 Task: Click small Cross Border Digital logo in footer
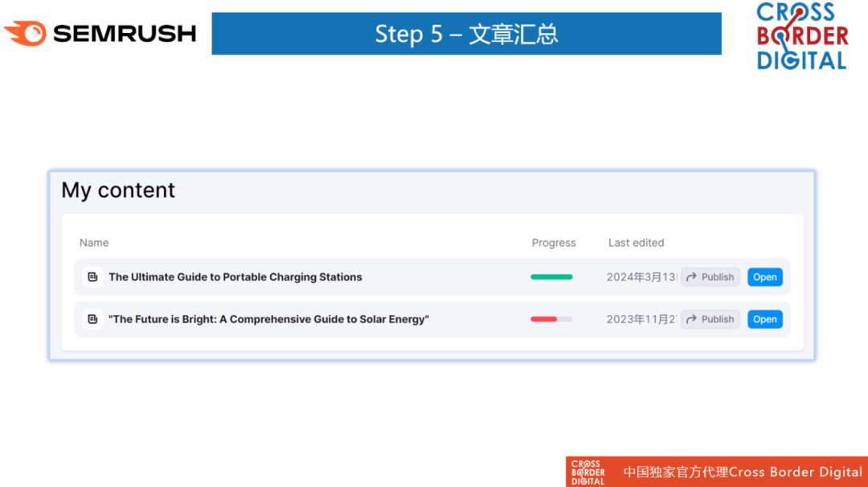(588, 472)
